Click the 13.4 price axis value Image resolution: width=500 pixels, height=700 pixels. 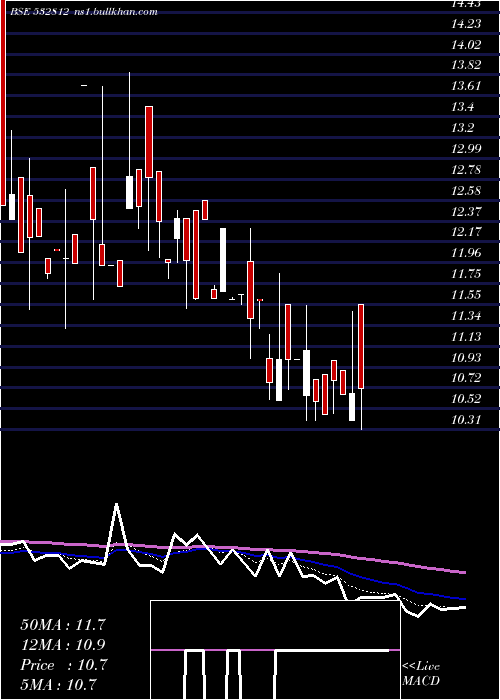(x=462, y=107)
